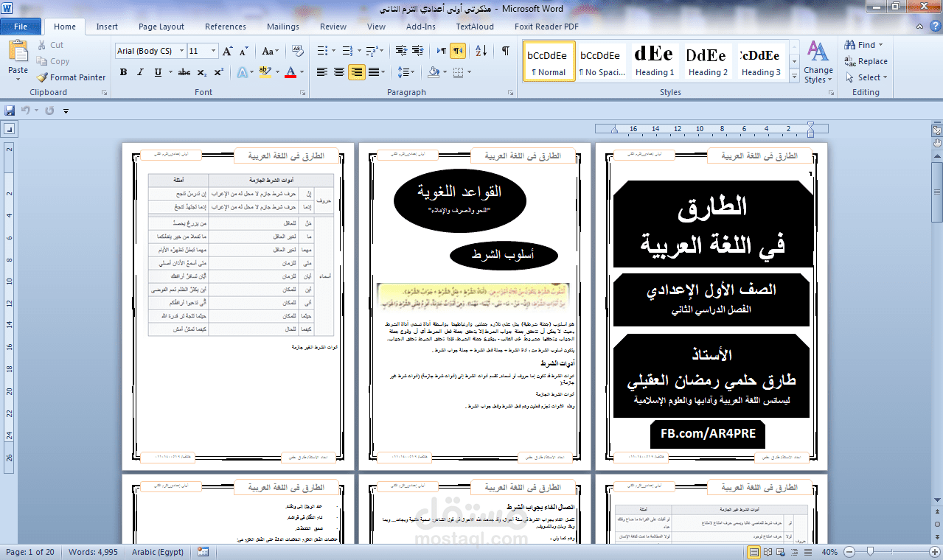Click the yellow Text Highlight Color button

pyautogui.click(x=265, y=72)
